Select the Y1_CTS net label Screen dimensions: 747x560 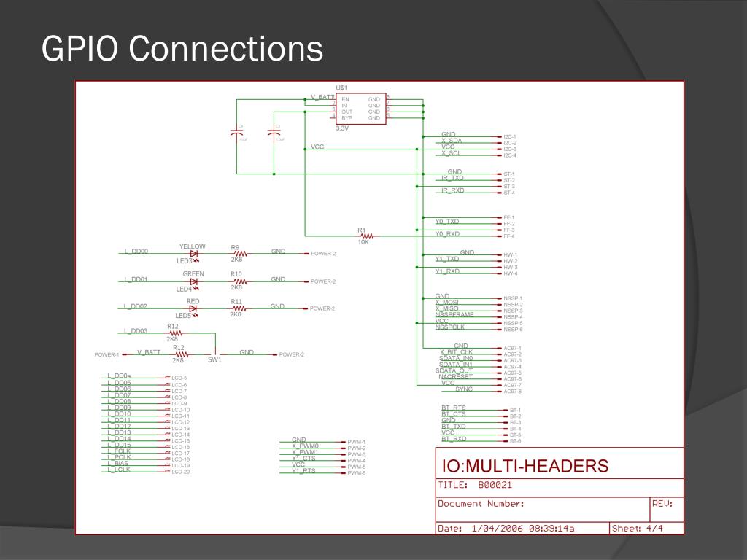303,459
